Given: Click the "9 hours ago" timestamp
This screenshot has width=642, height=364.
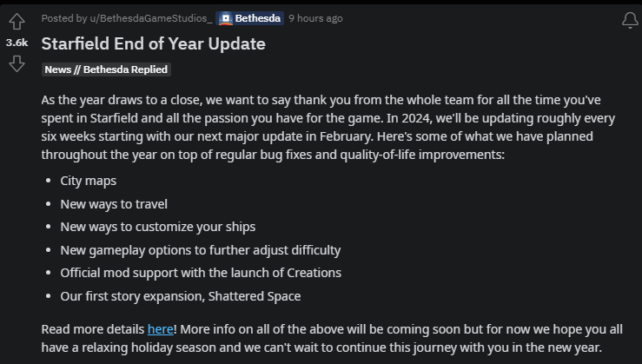Looking at the screenshot, I should [315, 18].
